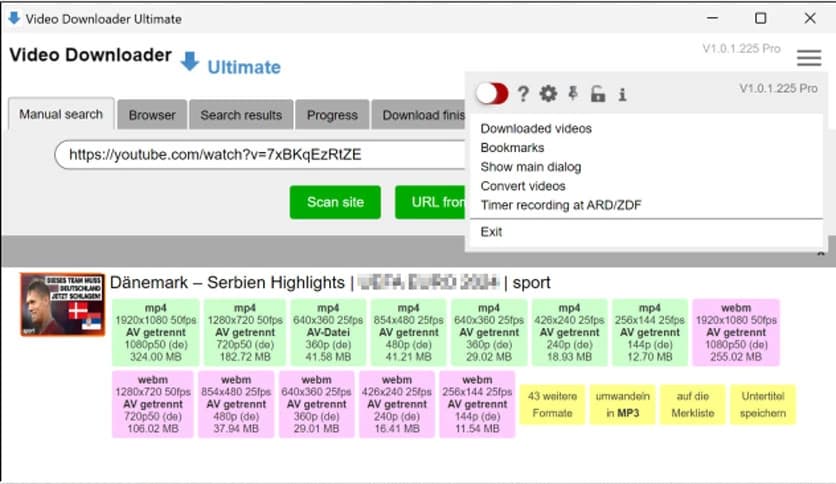Viewport: 836px width, 484px height.
Task: Download webm 854x480 25fps 37.94 MB
Action: [x=236, y=404]
